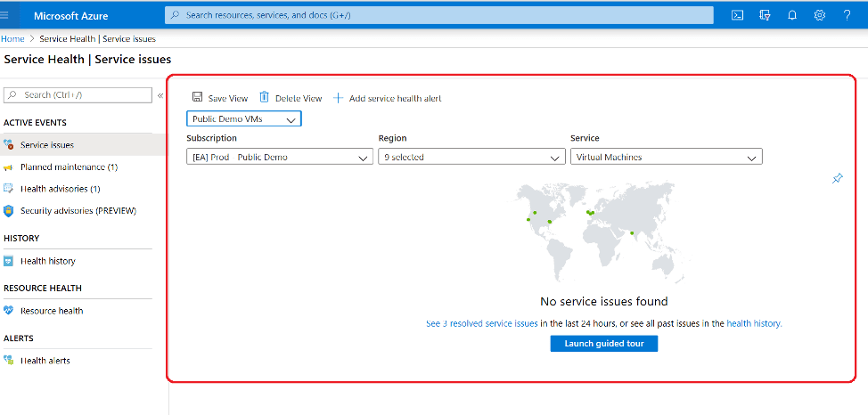
Task: Click Add service health alert
Action: tap(387, 98)
